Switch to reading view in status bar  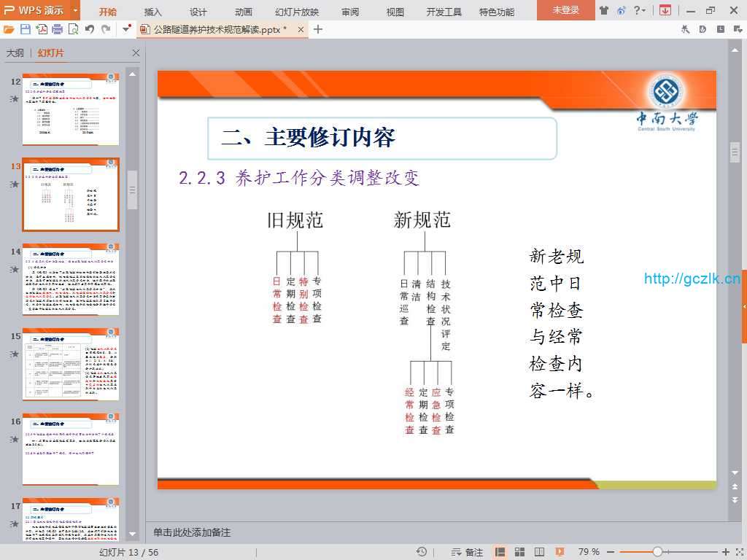click(x=539, y=552)
